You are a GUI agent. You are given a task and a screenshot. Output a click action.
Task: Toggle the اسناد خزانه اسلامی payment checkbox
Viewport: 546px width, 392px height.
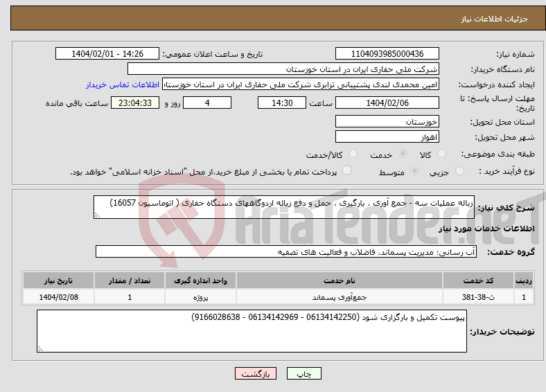[x=346, y=170]
